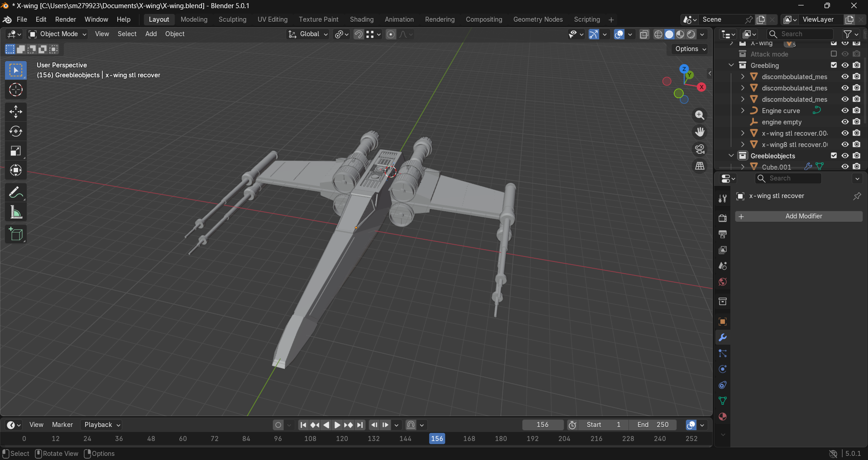Open the World properties tab

(x=723, y=281)
